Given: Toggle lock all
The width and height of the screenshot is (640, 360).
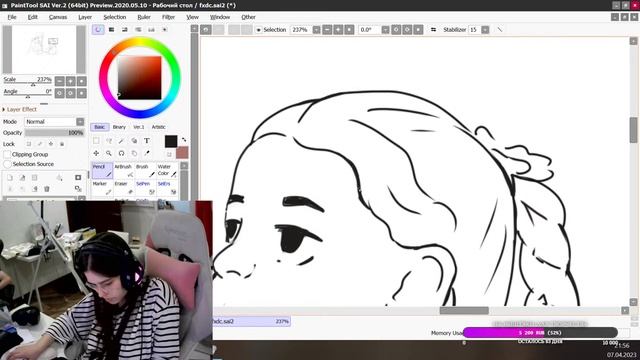Looking at the screenshot, I should (62, 144).
